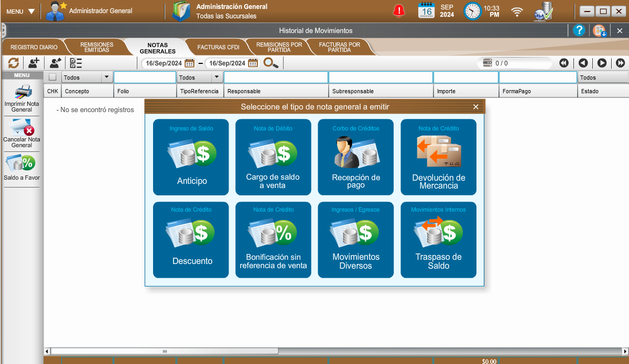Click the red alert bell icon
629x364 pixels.
(399, 11)
